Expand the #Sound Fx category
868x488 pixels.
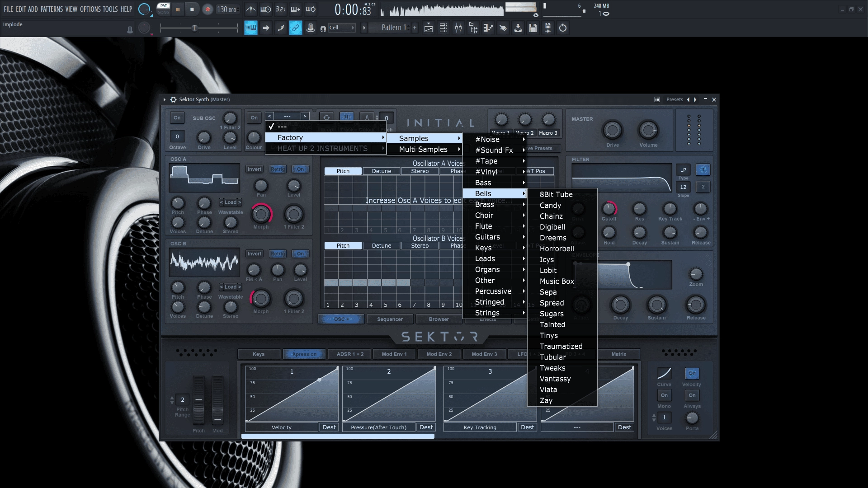[x=495, y=150]
